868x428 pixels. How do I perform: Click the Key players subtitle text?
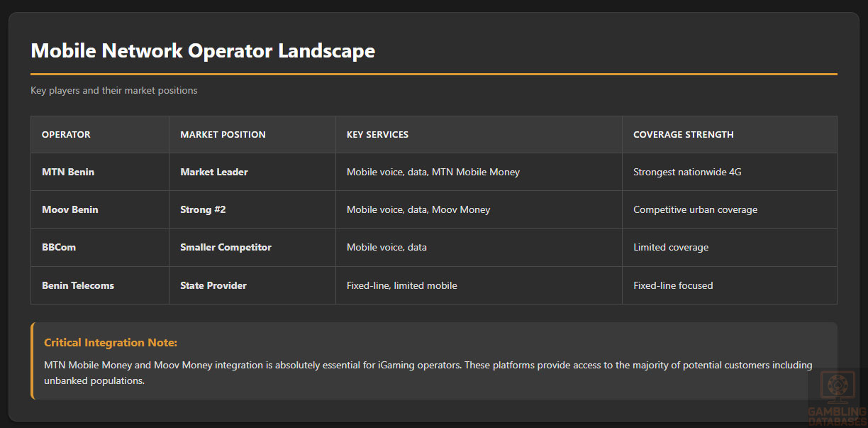click(113, 90)
